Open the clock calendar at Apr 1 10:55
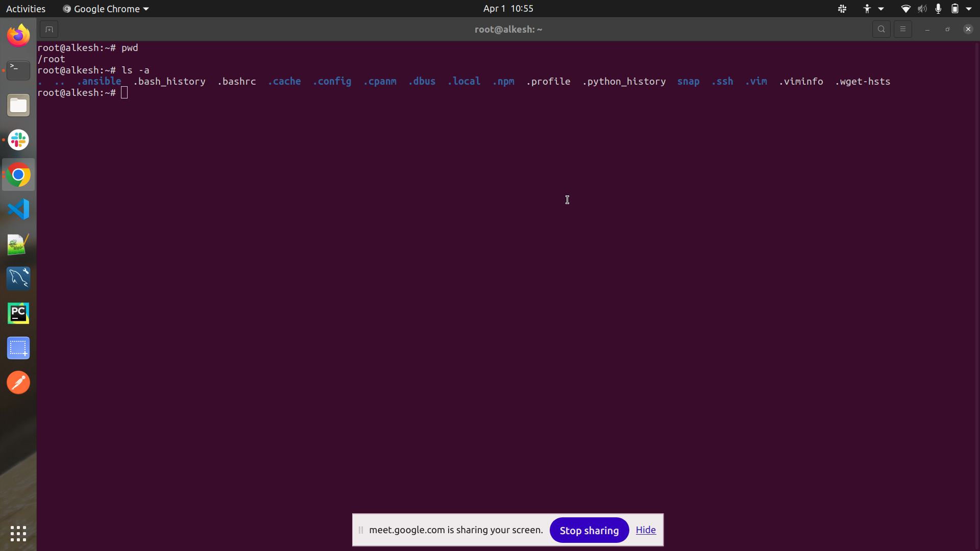 point(508,9)
